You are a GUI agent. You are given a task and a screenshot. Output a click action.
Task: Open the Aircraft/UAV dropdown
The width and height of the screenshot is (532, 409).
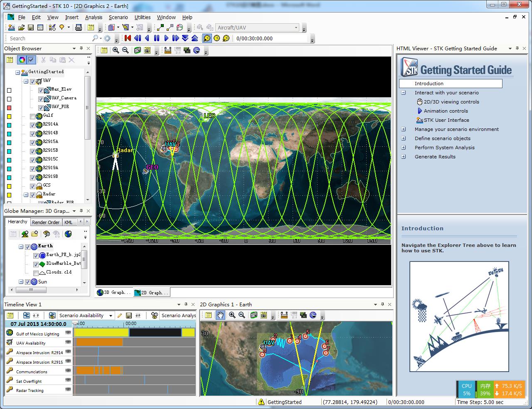[296, 28]
